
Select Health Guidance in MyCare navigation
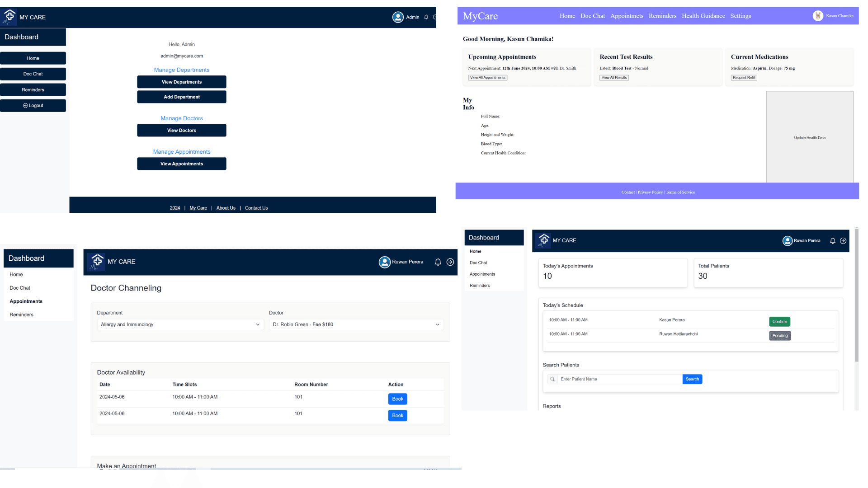tap(703, 15)
